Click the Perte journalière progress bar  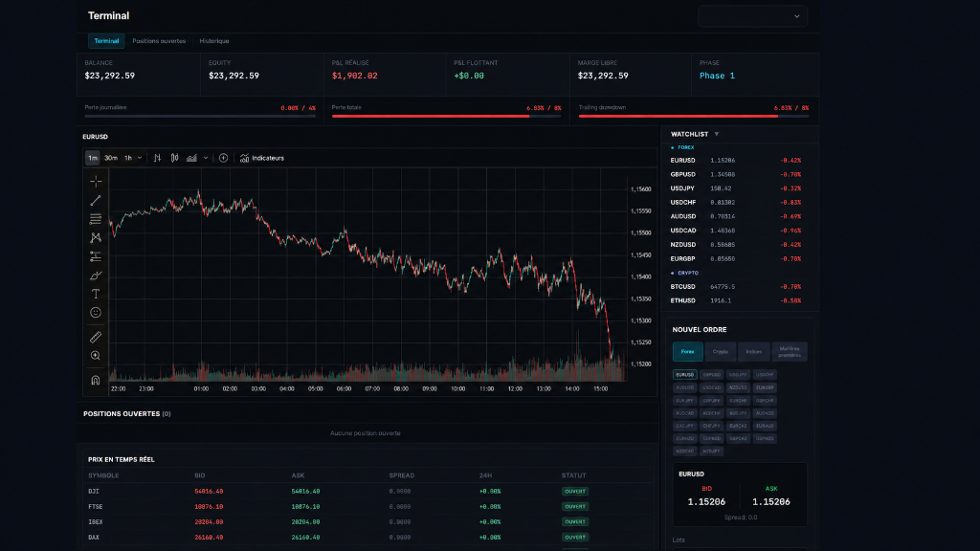[200, 116]
